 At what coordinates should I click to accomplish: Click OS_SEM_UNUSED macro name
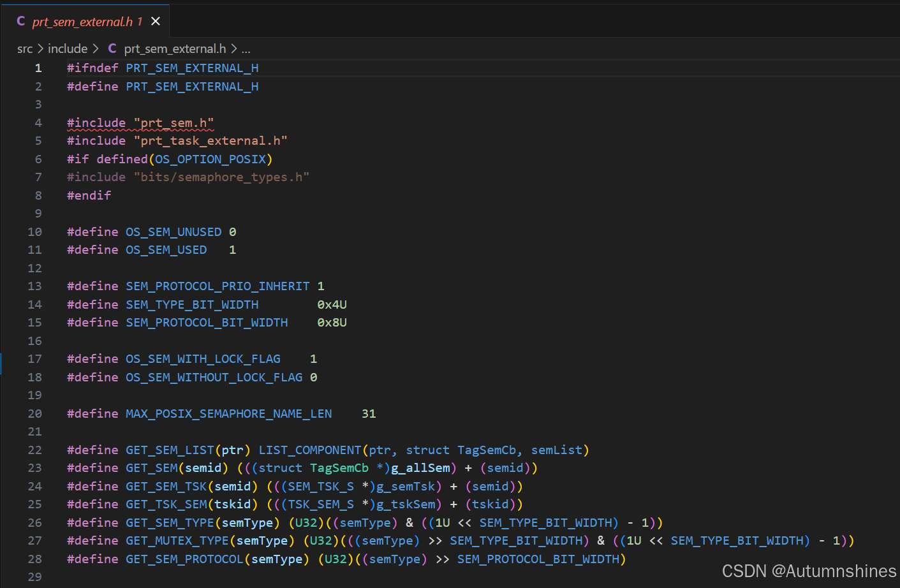pyautogui.click(x=173, y=232)
